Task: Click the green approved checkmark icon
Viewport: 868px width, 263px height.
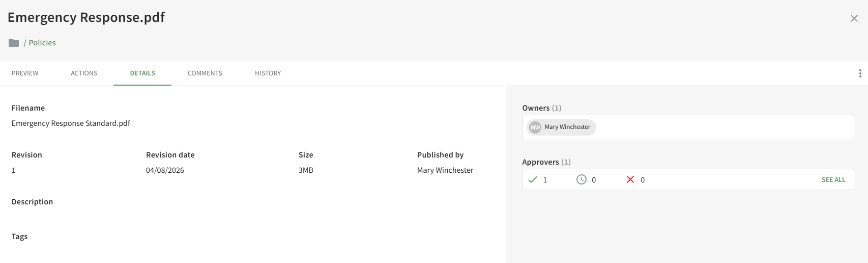Action: click(533, 179)
